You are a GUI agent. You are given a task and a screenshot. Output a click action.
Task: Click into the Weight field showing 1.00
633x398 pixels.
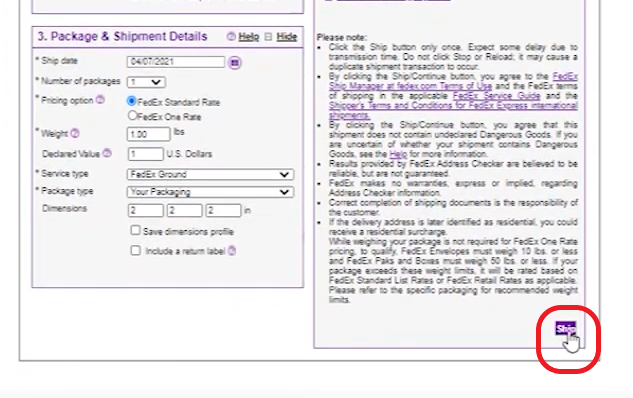click(x=149, y=134)
